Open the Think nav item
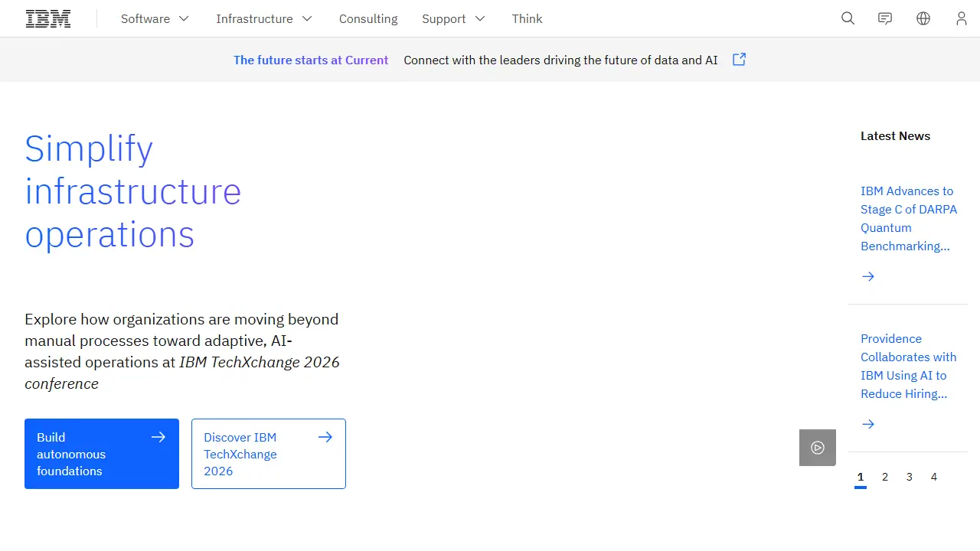This screenshot has height=551, width=980. click(x=528, y=18)
